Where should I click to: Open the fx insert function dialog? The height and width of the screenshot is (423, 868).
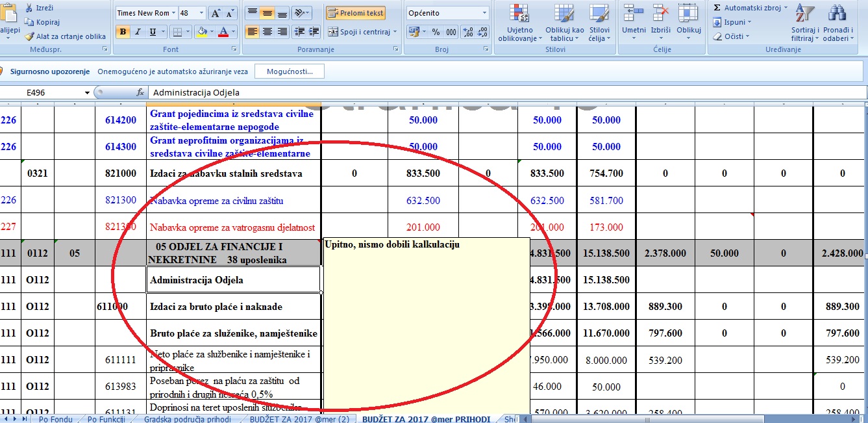[140, 93]
